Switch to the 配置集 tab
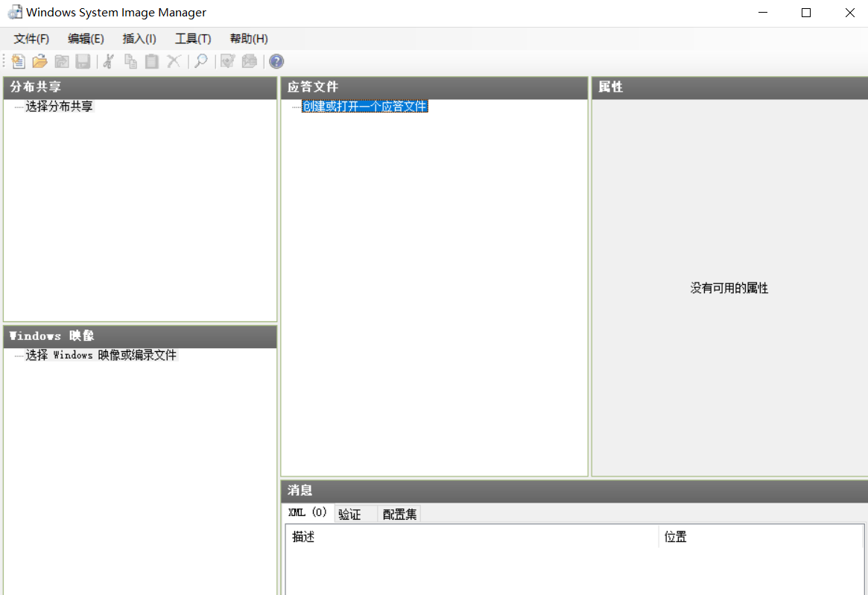This screenshot has height=595, width=868. pos(399,514)
